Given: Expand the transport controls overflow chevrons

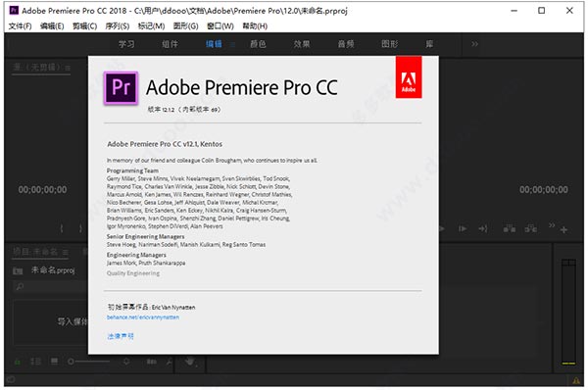Looking at the screenshot, I should [551, 225].
